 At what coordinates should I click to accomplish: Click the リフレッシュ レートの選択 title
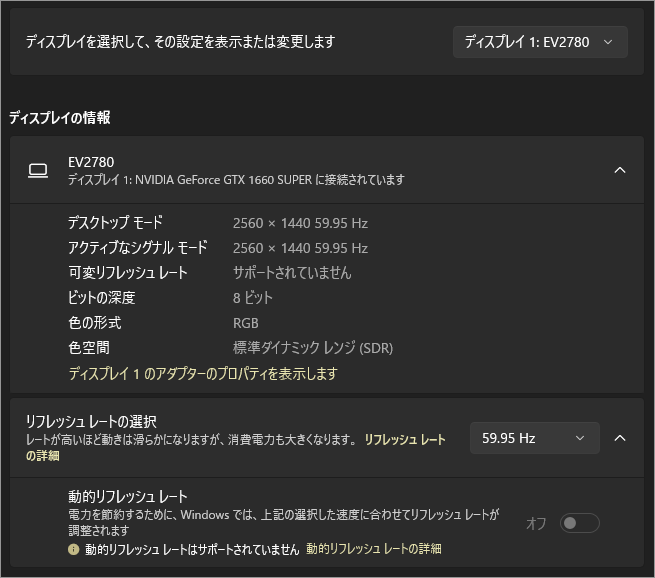tap(91, 421)
